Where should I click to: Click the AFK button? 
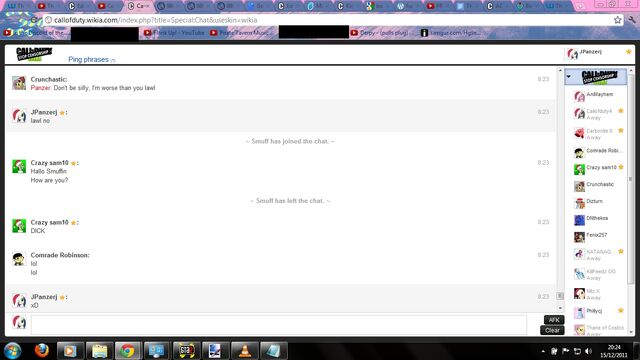tap(554, 320)
